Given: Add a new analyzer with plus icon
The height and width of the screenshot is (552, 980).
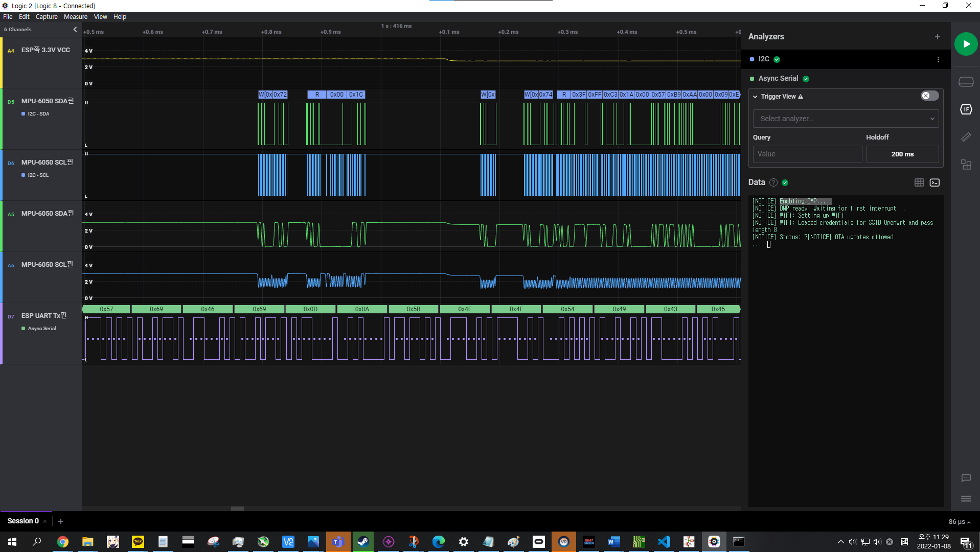Looking at the screenshot, I should point(937,37).
